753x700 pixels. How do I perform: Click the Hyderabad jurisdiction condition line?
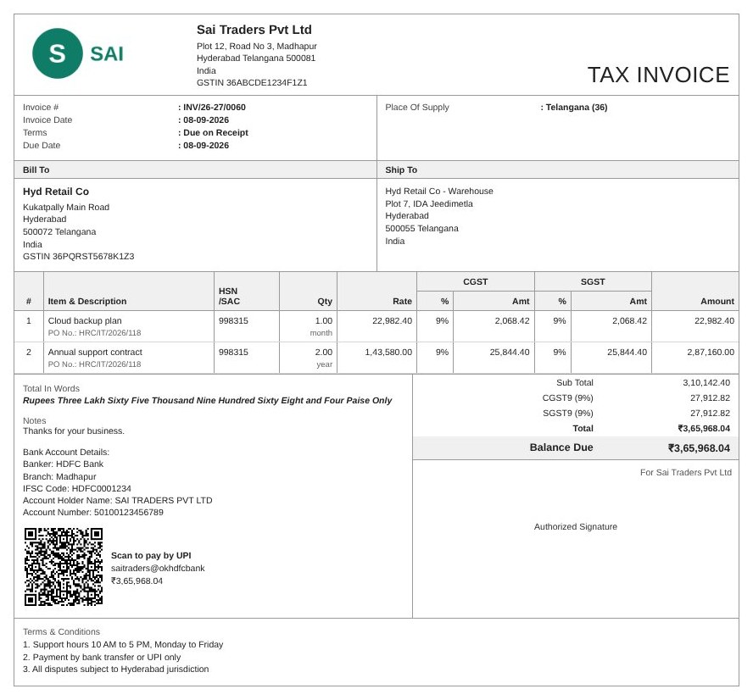pos(115,669)
